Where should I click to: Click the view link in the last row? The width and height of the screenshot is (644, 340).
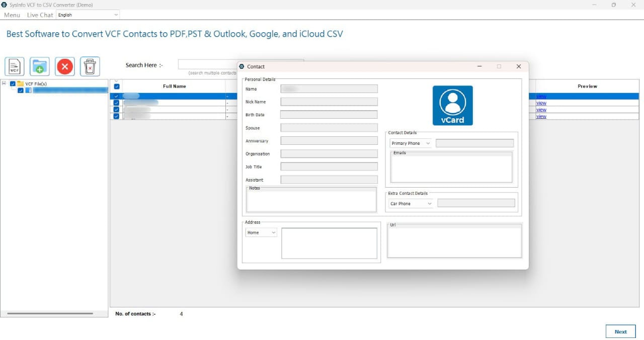click(541, 116)
